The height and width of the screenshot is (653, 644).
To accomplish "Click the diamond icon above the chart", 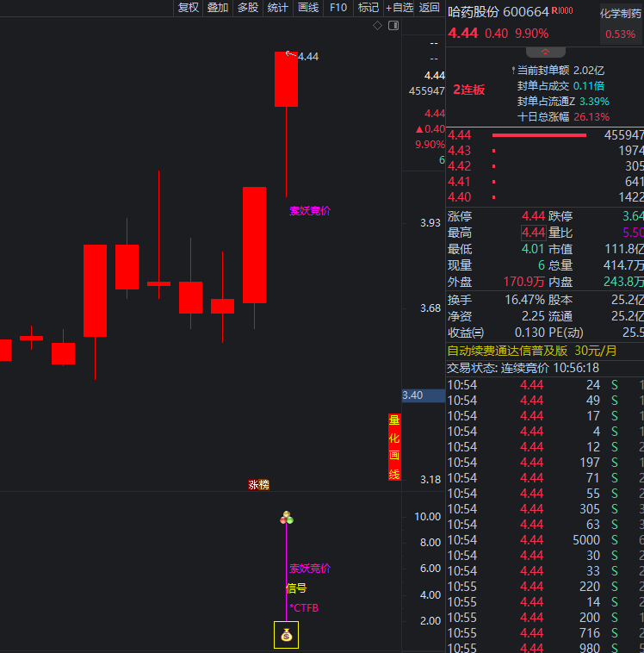I will coord(377,26).
